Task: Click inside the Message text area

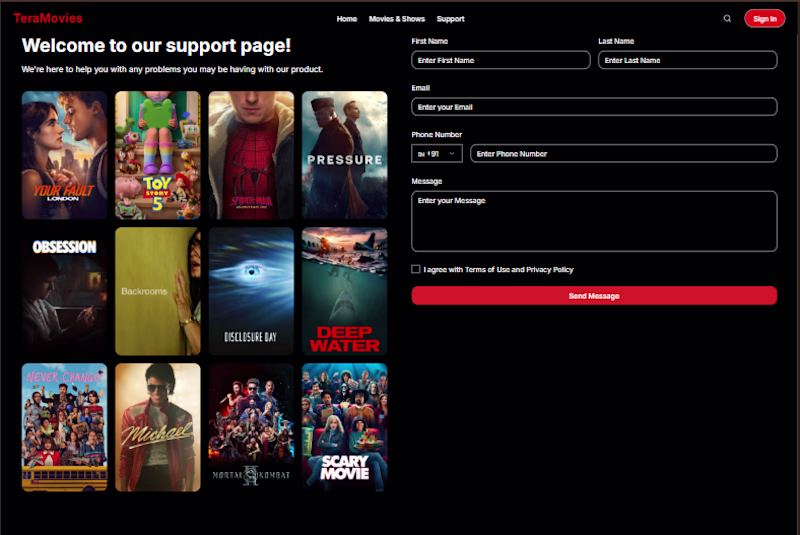Action: pos(594,221)
